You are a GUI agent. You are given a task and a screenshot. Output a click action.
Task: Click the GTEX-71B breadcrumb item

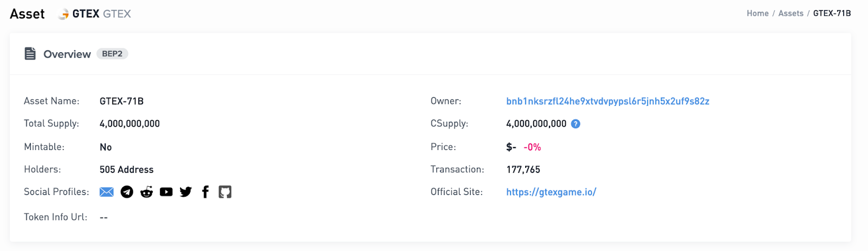click(x=832, y=14)
